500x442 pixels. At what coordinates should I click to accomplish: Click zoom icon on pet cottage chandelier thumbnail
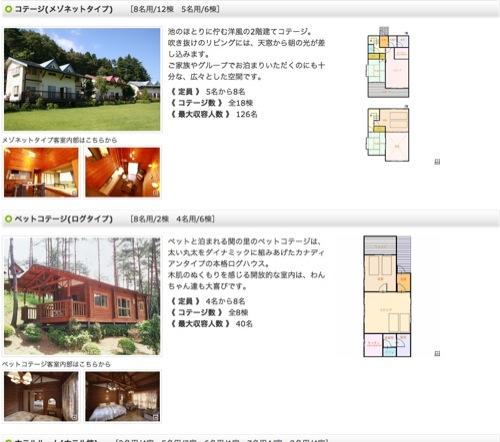[x=74, y=417]
